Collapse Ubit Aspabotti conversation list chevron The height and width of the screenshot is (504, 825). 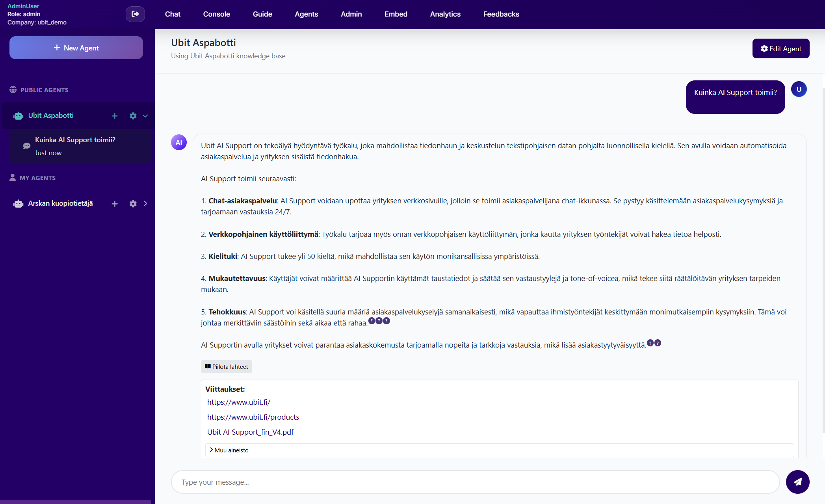coord(145,116)
